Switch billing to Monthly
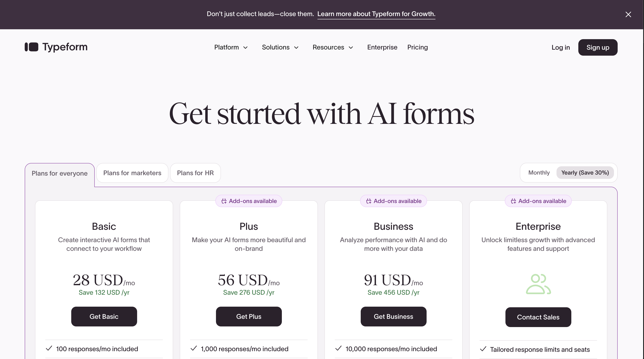The image size is (644, 359). click(539, 173)
